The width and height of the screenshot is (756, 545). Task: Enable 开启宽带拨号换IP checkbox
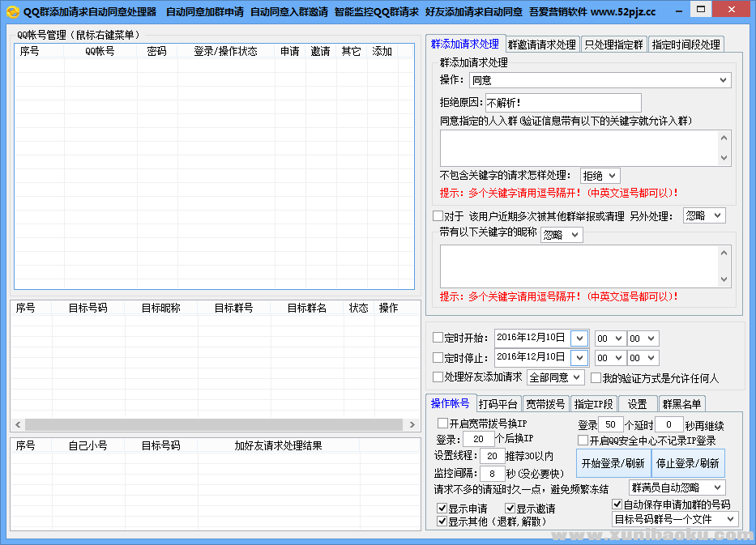click(442, 423)
